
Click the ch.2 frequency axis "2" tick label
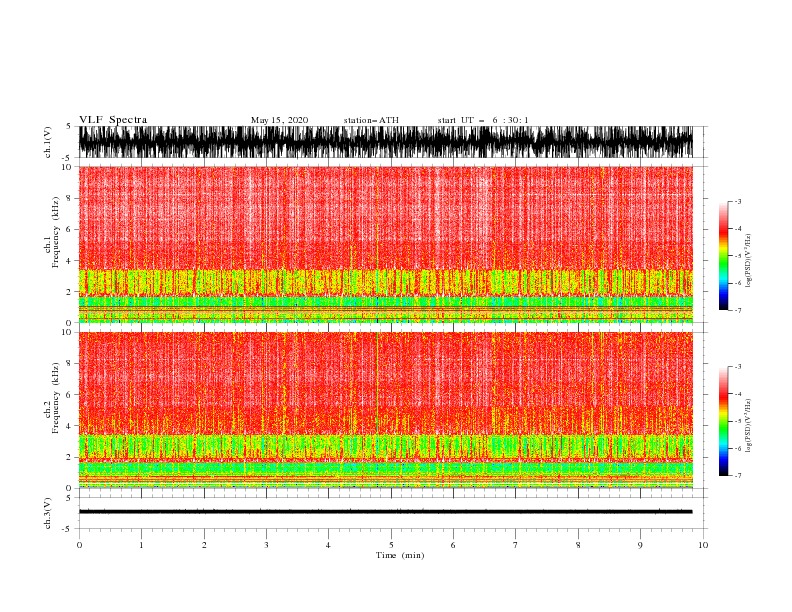click(x=69, y=457)
